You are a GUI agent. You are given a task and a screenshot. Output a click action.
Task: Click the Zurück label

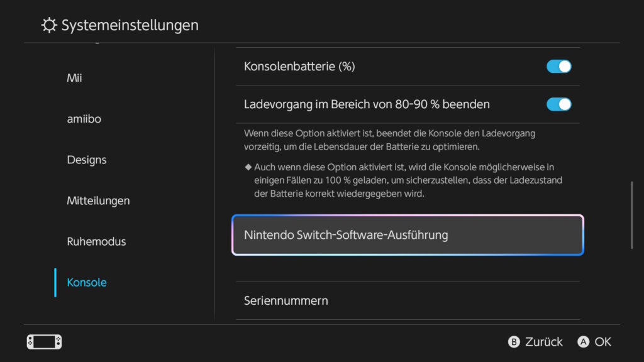(x=543, y=342)
